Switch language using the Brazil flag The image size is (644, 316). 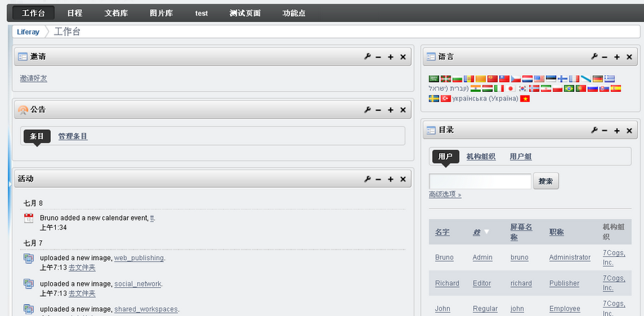[x=569, y=88]
